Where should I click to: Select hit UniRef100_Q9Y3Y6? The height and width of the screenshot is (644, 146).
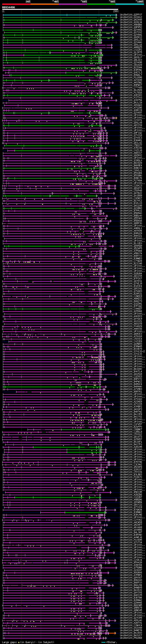tap(131, 593)
